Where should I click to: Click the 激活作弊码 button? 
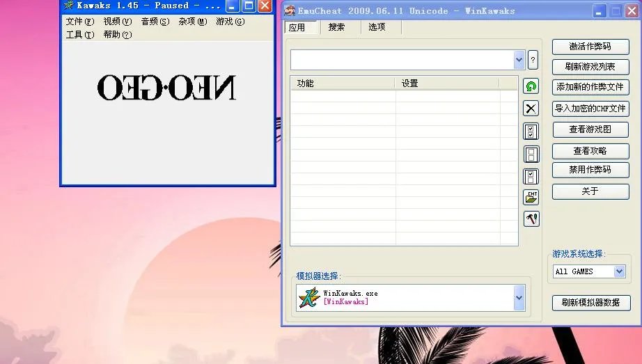click(590, 47)
